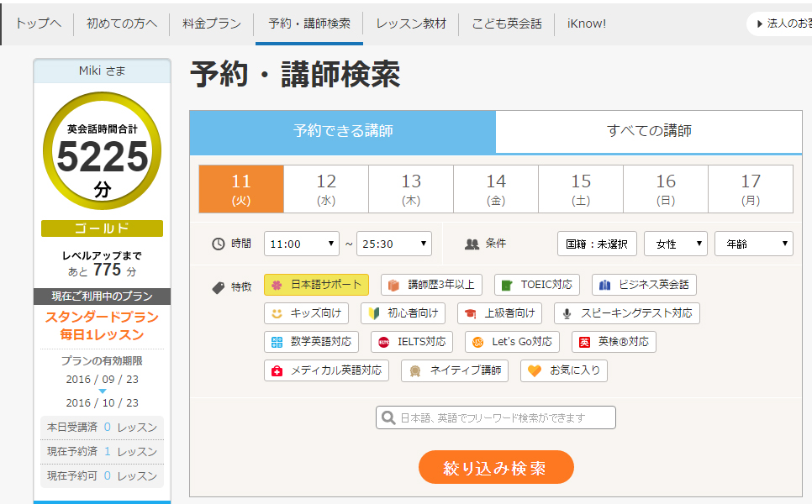Toggle the 数学英語対応 filter
This screenshot has width=812, height=504.
click(311, 342)
